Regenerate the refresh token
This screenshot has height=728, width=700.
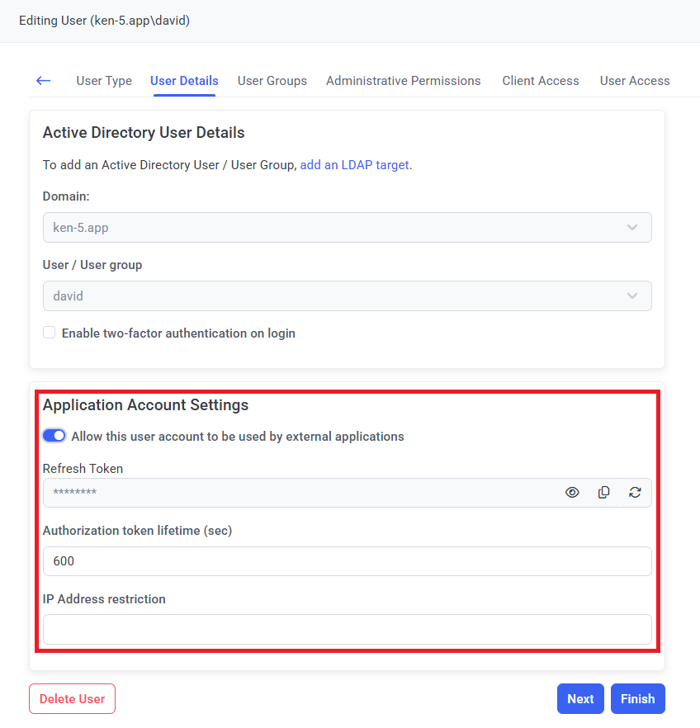tap(635, 493)
